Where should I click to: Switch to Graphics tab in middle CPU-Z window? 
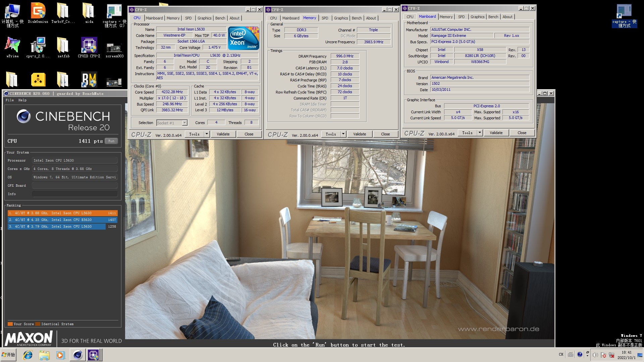pyautogui.click(x=341, y=18)
